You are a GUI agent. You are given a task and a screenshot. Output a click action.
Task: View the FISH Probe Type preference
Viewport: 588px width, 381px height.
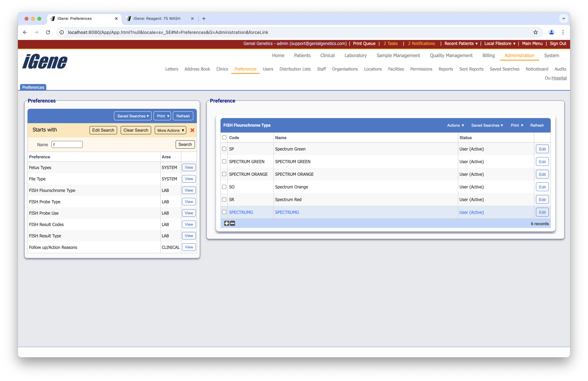[x=189, y=202]
